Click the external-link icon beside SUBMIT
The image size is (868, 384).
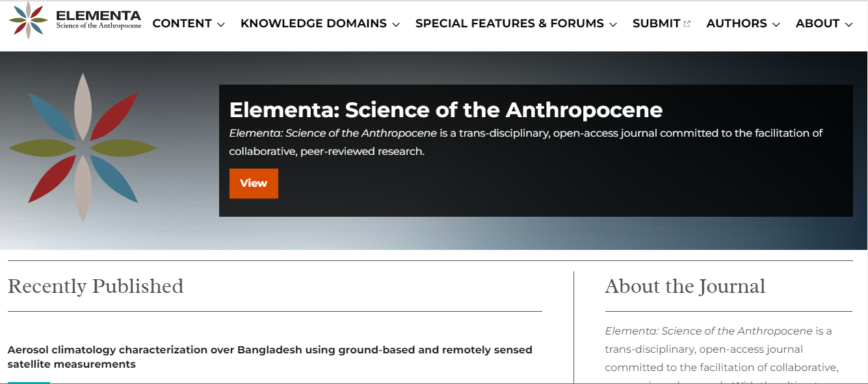tap(687, 24)
